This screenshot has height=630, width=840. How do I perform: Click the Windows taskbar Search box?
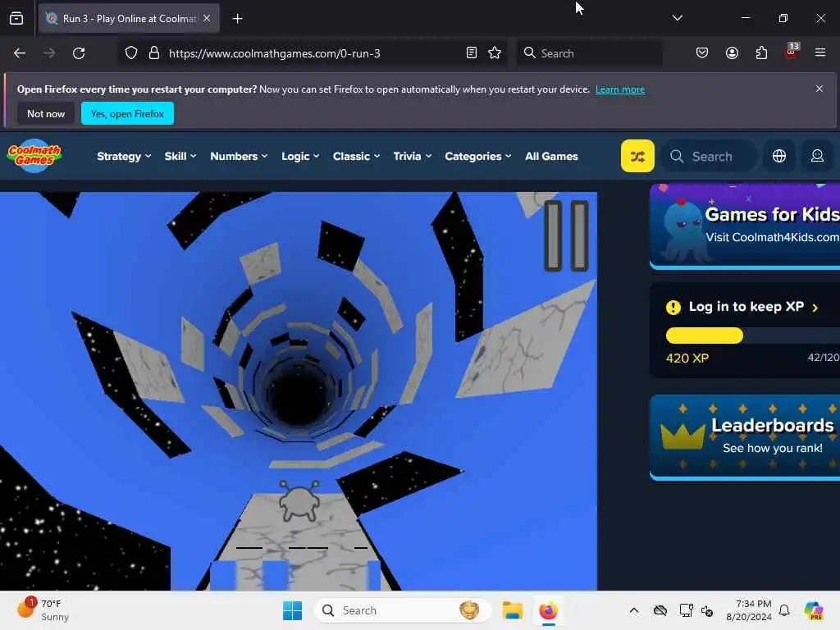point(403,610)
